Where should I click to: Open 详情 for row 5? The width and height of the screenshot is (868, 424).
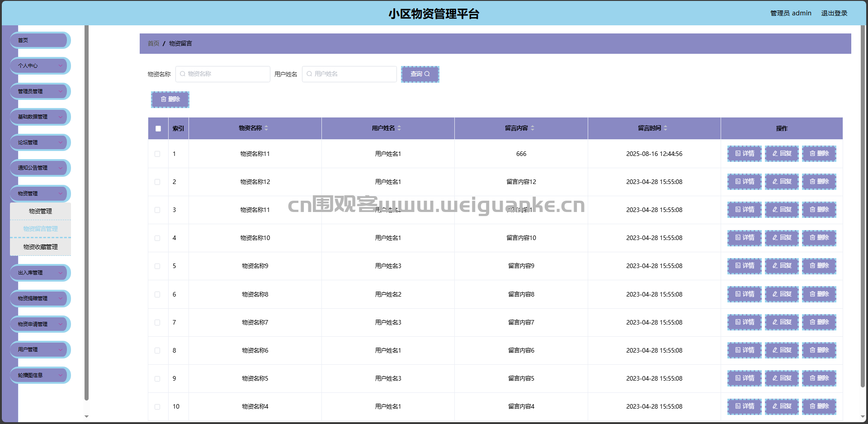pos(744,266)
